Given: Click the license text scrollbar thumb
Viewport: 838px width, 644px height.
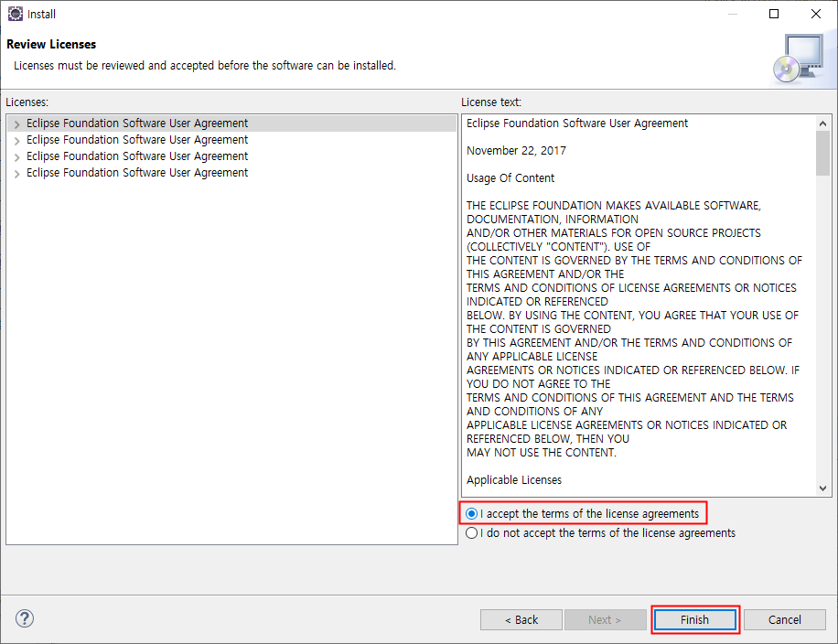Looking at the screenshot, I should click(x=823, y=153).
